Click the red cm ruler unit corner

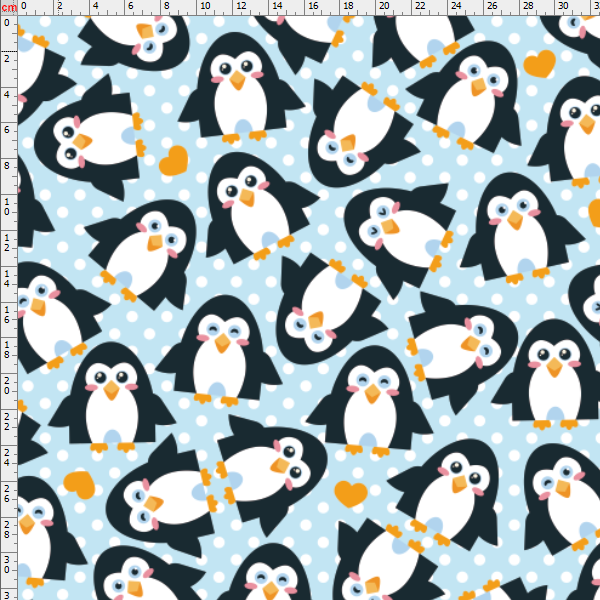(9, 8)
